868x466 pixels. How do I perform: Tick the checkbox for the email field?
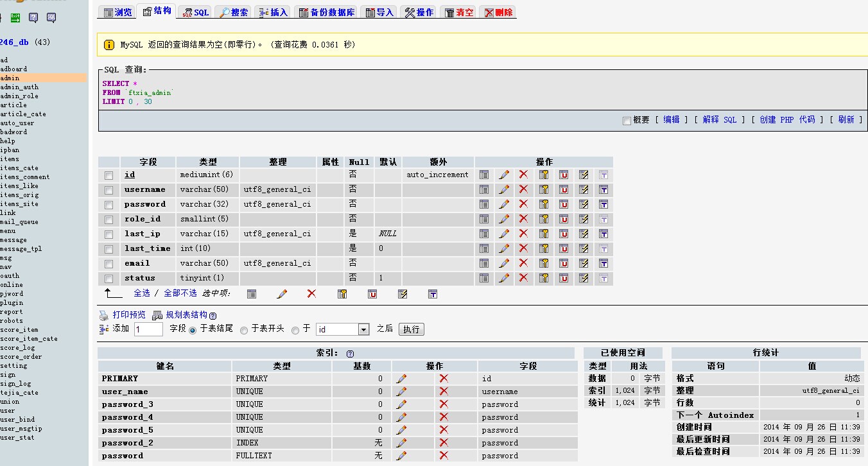(109, 264)
